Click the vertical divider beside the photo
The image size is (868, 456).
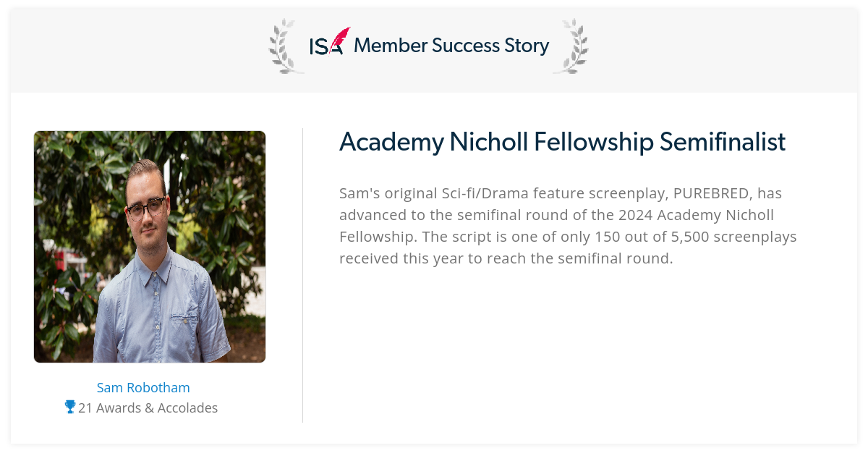tap(302, 275)
